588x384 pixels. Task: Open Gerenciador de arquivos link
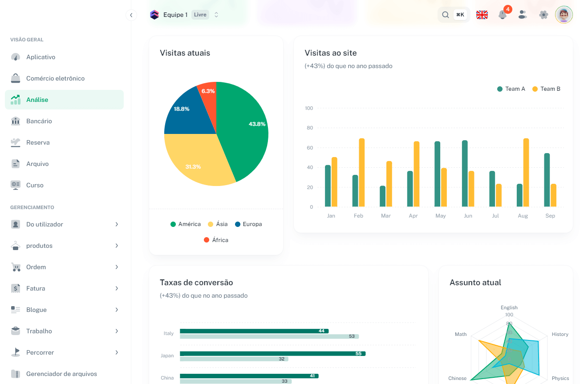(61, 374)
